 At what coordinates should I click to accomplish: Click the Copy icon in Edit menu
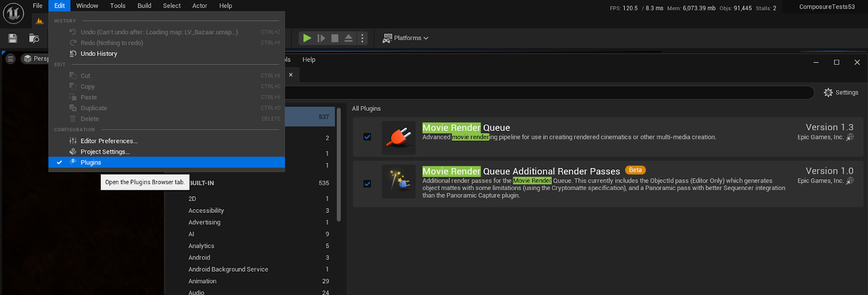tap(73, 86)
